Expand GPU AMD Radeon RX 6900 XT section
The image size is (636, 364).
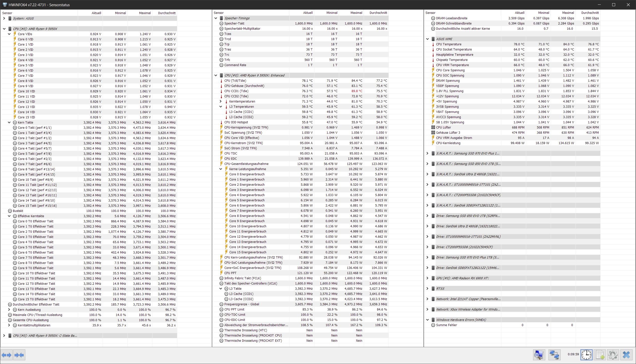tap(427, 278)
